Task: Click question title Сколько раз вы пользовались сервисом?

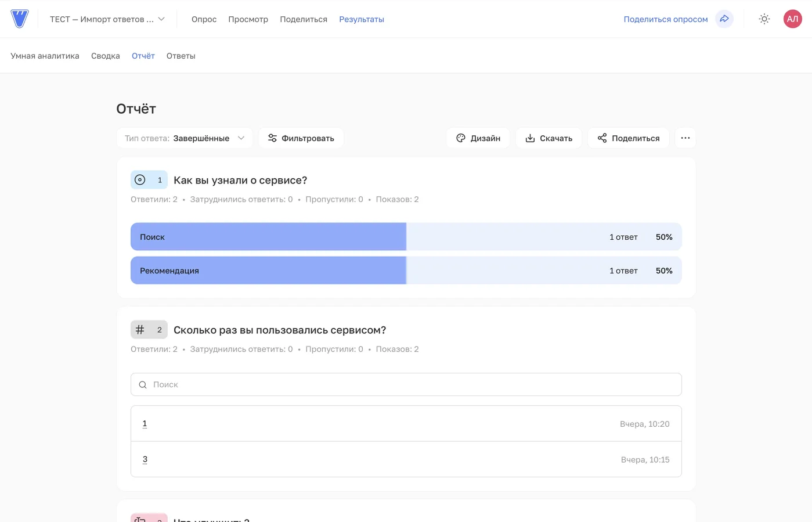Action: (x=280, y=330)
